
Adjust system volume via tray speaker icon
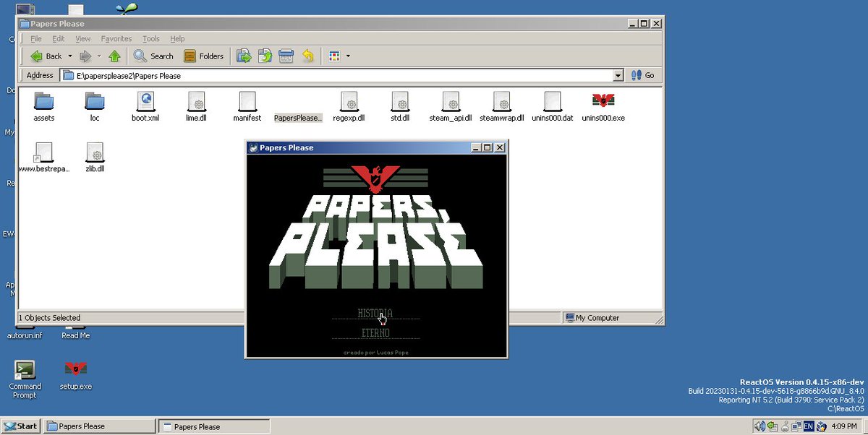click(x=758, y=426)
